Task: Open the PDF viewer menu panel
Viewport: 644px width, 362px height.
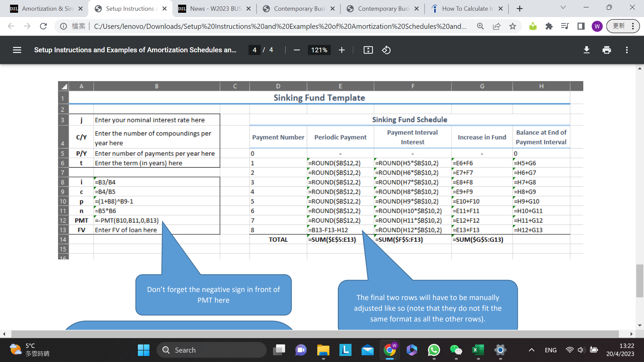Action: (x=17, y=50)
